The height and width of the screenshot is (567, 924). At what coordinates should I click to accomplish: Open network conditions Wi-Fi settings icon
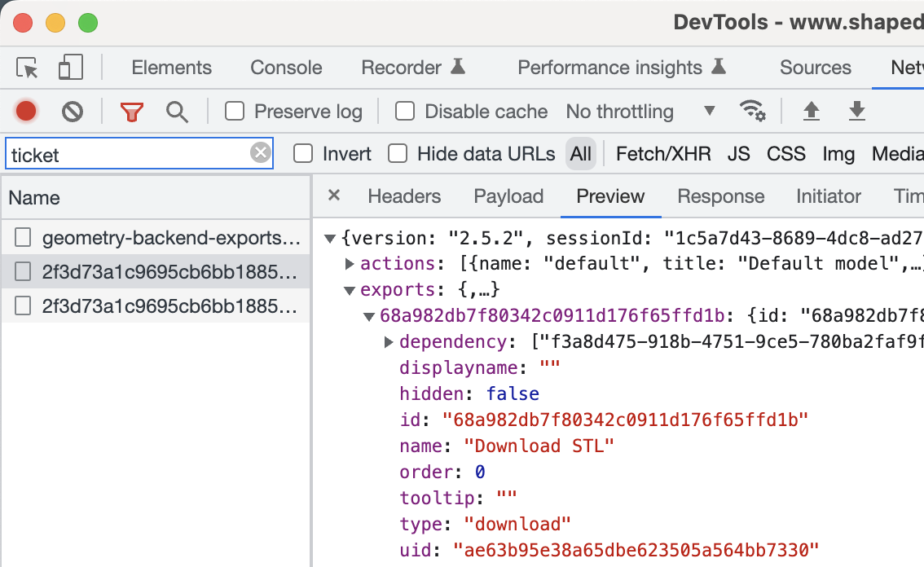click(752, 111)
